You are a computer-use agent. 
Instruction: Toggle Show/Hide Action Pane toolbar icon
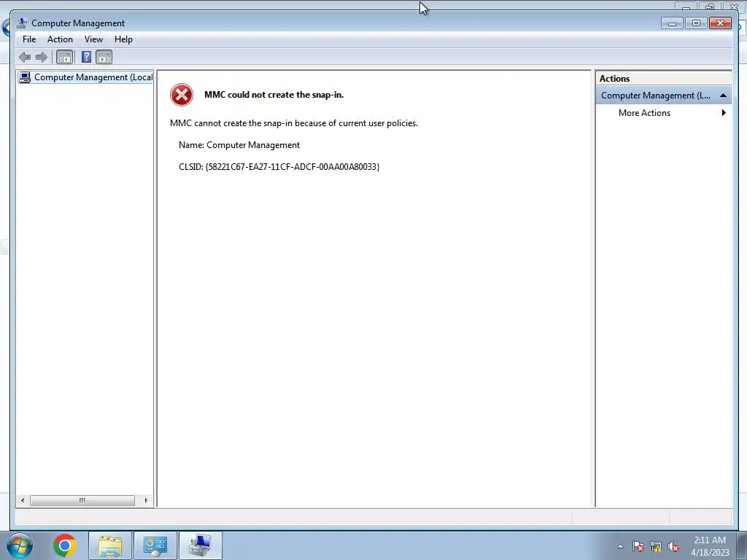[104, 58]
